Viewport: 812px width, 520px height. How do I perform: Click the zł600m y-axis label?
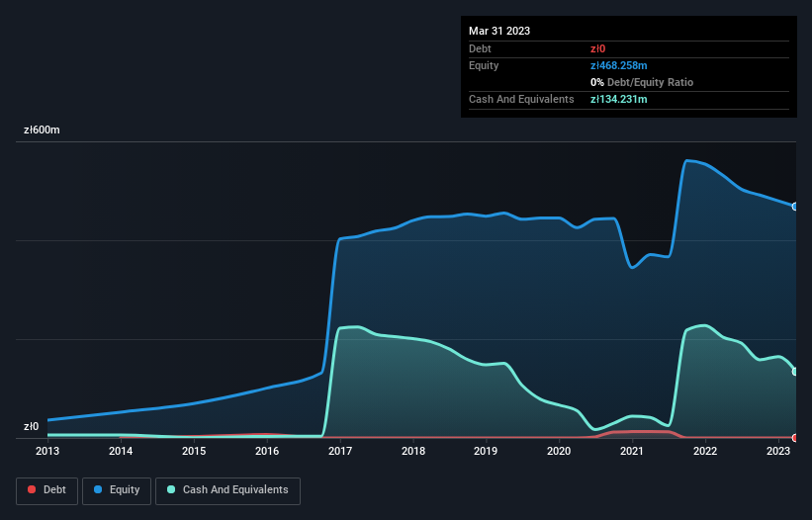point(42,130)
